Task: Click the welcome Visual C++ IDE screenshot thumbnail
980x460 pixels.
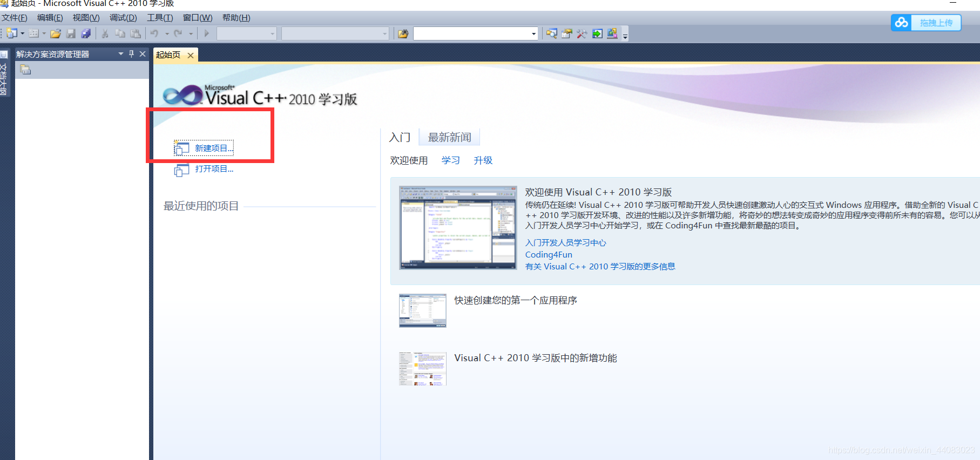Action: click(x=458, y=227)
